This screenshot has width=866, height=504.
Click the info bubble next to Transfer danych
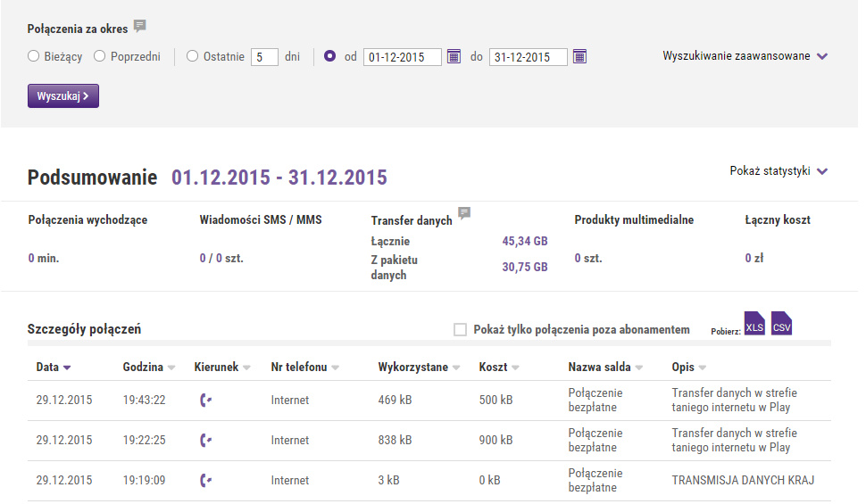pyautogui.click(x=464, y=213)
